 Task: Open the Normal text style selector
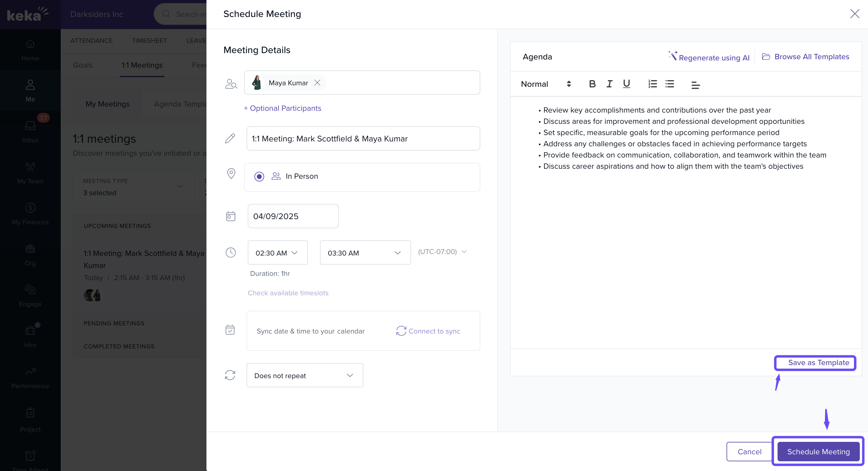coord(546,84)
